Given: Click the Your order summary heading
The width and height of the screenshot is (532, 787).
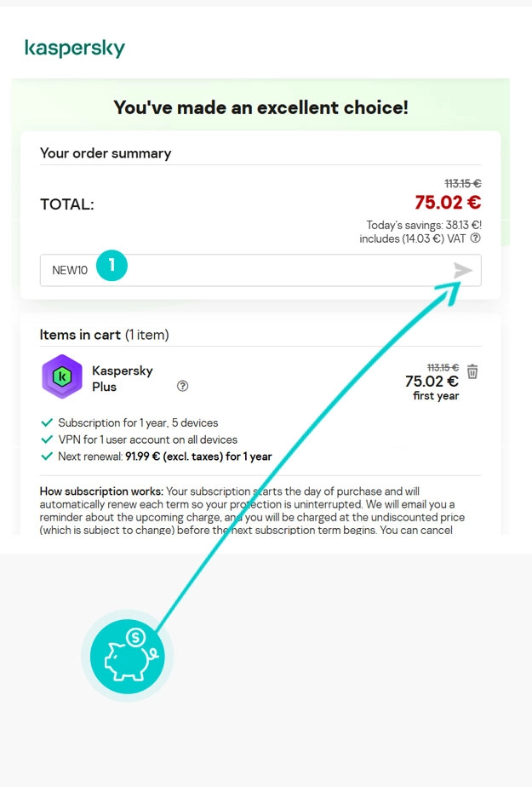Looking at the screenshot, I should (x=106, y=153).
